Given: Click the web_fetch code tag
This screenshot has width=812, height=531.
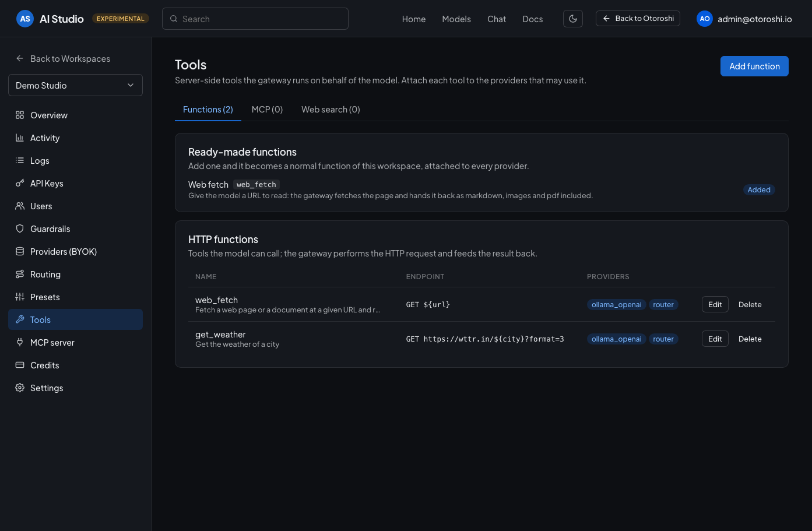Looking at the screenshot, I should pyautogui.click(x=256, y=184).
